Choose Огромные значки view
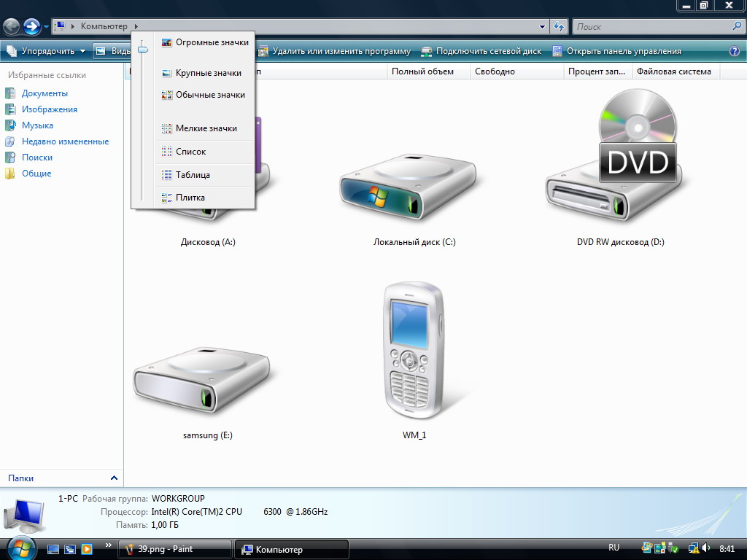Screen dimensions: 747x560 click(204, 42)
